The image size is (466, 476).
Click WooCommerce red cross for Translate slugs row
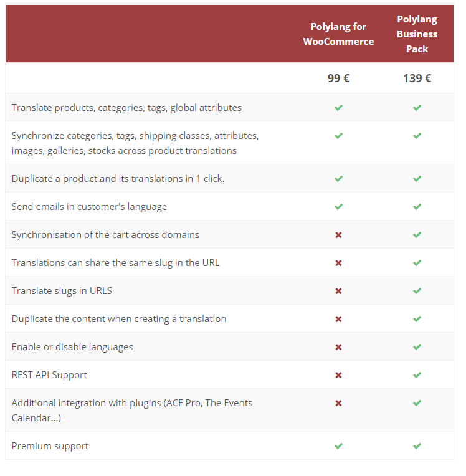(338, 291)
